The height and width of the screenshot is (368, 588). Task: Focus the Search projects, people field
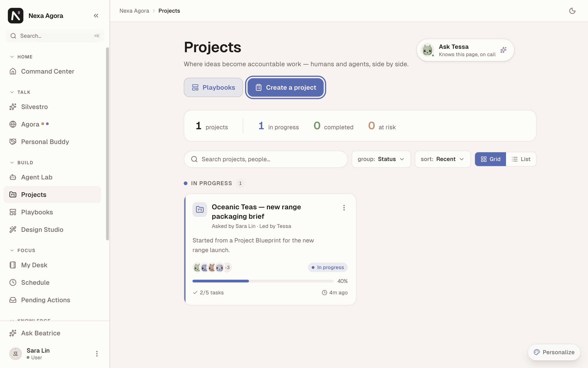[266, 159]
